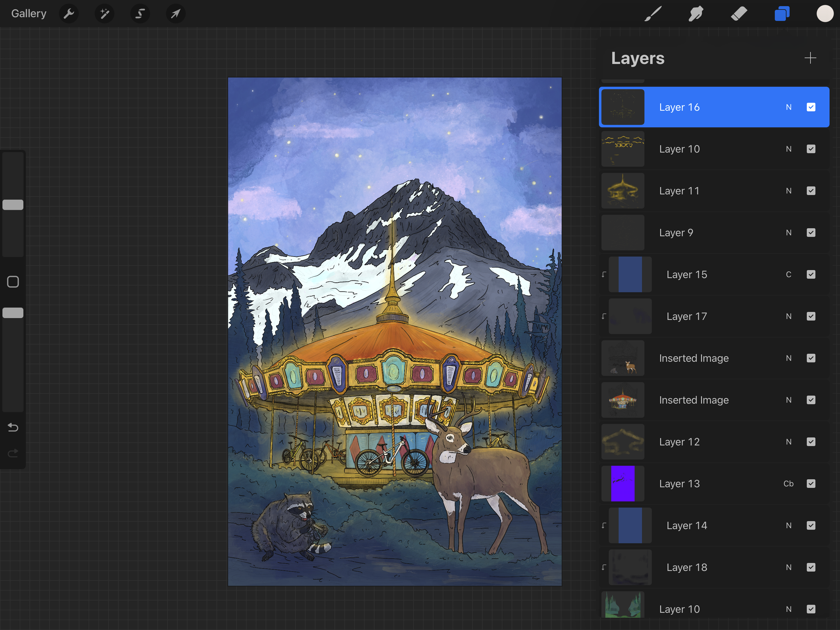This screenshot has width=840, height=630.
Task: Open blend mode Cb on Layer 13
Action: pyautogui.click(x=788, y=484)
